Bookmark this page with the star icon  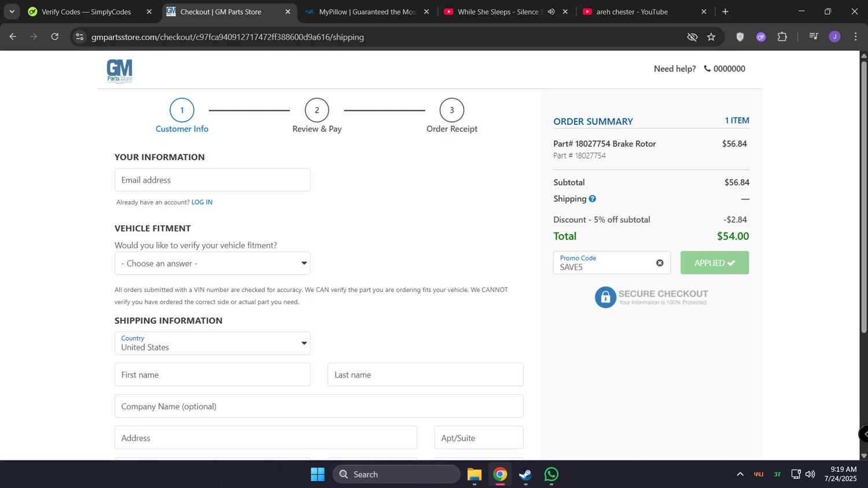click(711, 37)
